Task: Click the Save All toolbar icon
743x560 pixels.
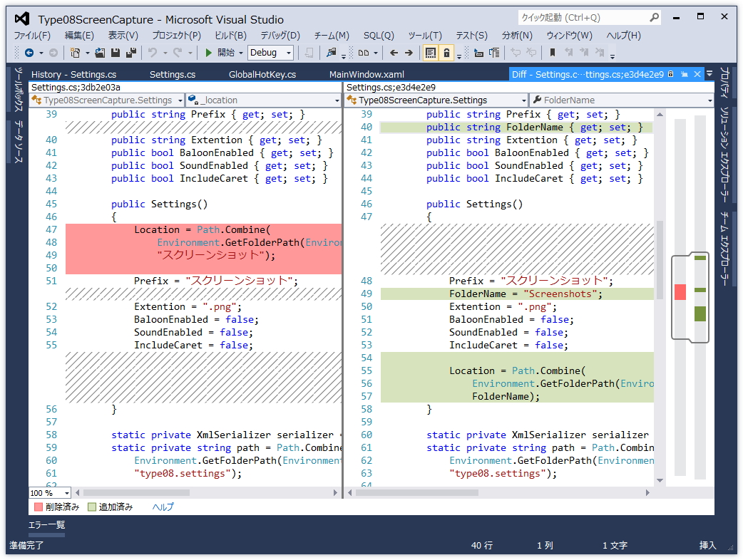Action: click(x=131, y=53)
